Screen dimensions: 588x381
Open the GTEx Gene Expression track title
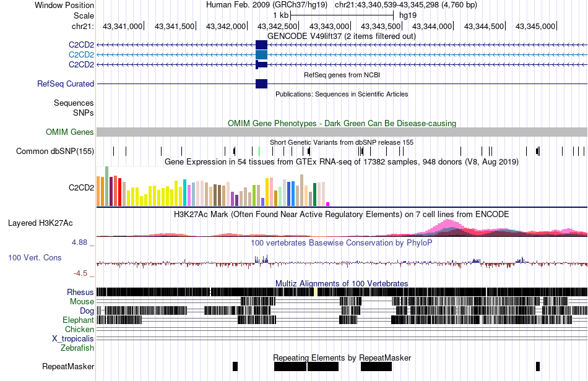342,162
